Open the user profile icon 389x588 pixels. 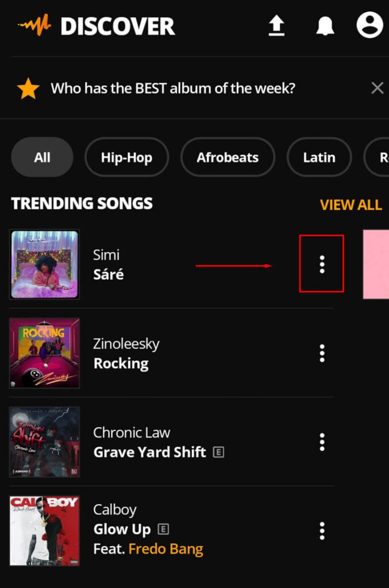(x=369, y=26)
